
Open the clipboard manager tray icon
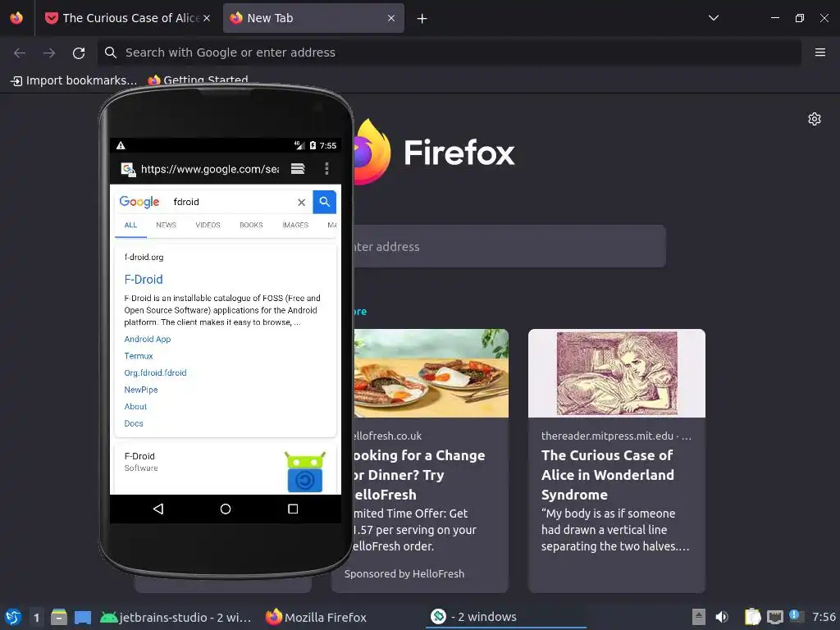tap(753, 617)
